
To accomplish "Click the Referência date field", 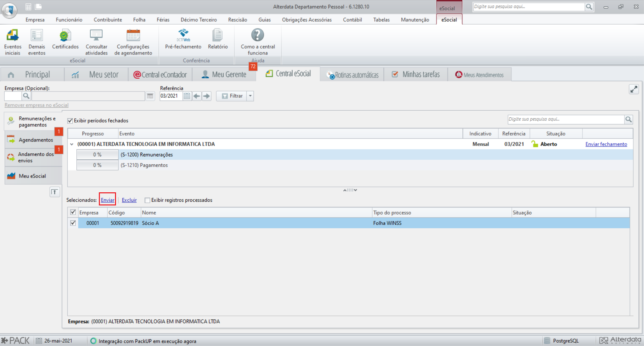I will pos(171,96).
